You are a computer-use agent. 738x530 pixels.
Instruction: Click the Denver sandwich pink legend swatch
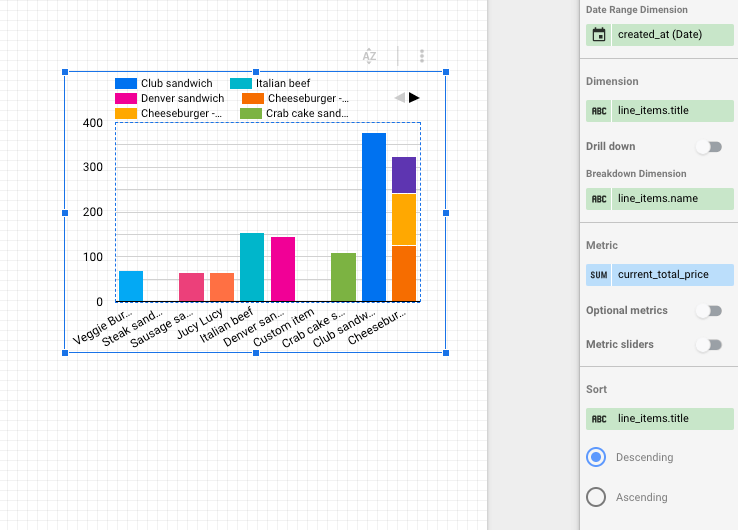click(126, 99)
